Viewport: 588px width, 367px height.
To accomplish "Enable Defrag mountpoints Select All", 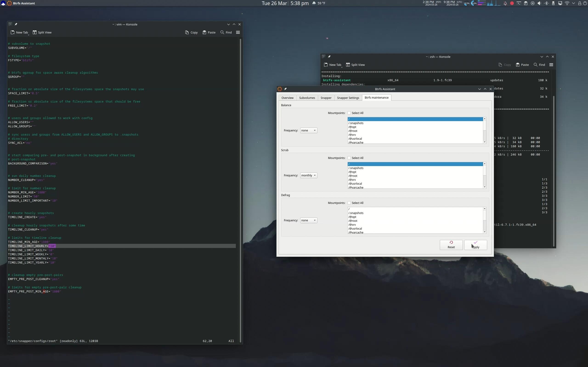I will coord(349,203).
